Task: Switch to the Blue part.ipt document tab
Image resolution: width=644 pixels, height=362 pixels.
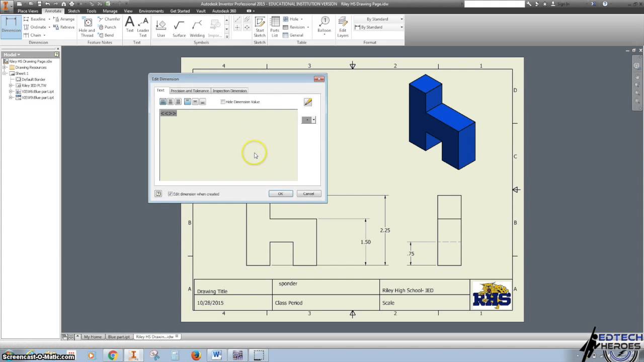Action: coord(118,337)
